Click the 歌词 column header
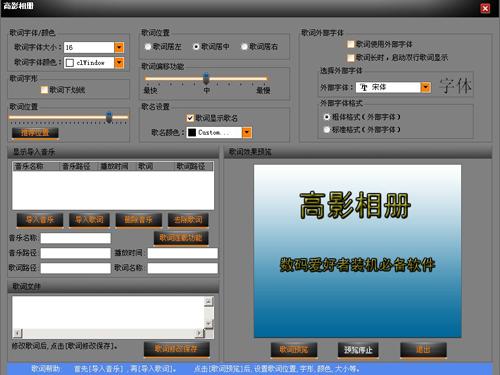 pyautogui.click(x=154, y=166)
